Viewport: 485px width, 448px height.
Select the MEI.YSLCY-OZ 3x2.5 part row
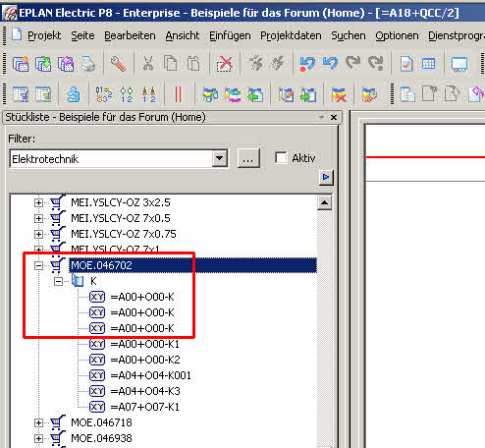click(x=121, y=202)
